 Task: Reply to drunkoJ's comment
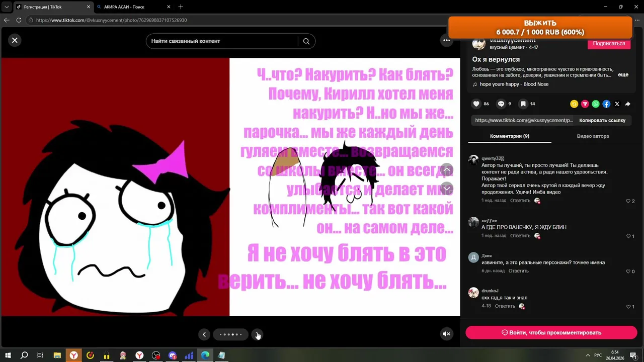tap(505, 306)
